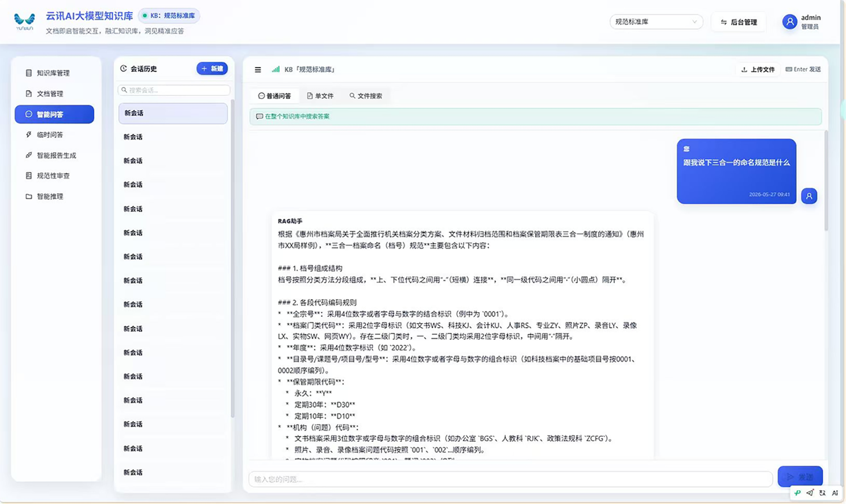Open 规范性审查 in the sidebar
The image size is (846, 504).
pos(54,176)
